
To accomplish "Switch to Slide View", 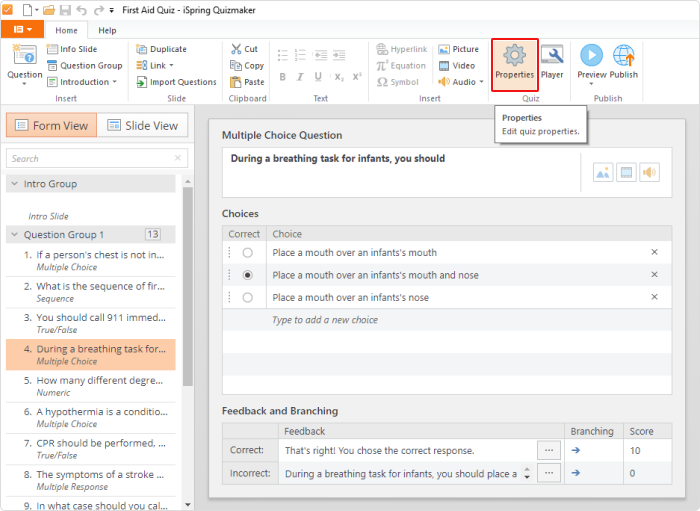I will point(142,125).
